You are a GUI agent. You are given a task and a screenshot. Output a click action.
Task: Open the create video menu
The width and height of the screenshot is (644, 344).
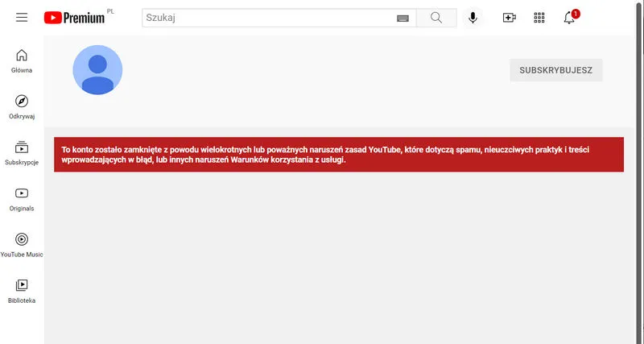click(509, 18)
